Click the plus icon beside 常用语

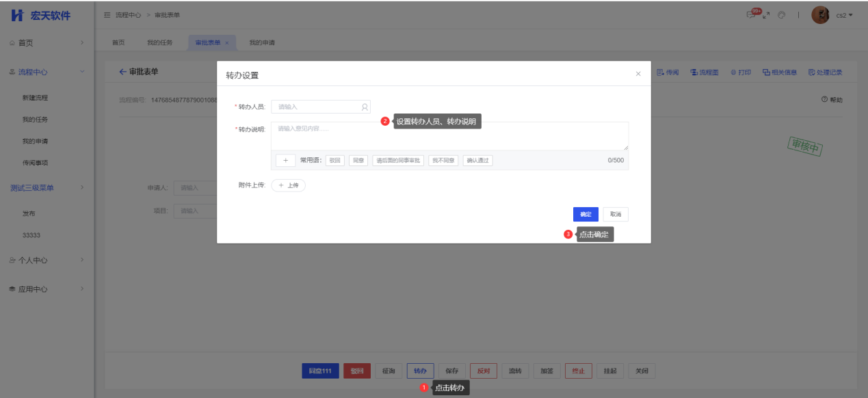point(285,161)
